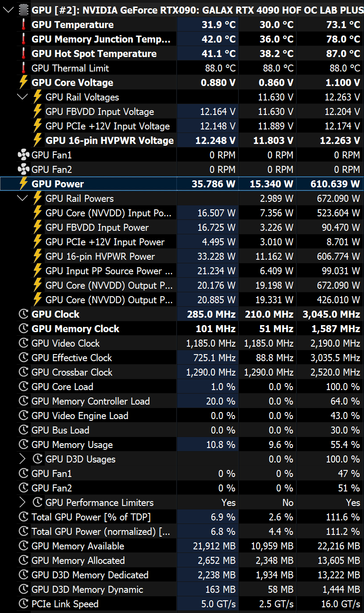
Task: Click clock icon beside GPU Memory Clock
Action: pos(23,329)
